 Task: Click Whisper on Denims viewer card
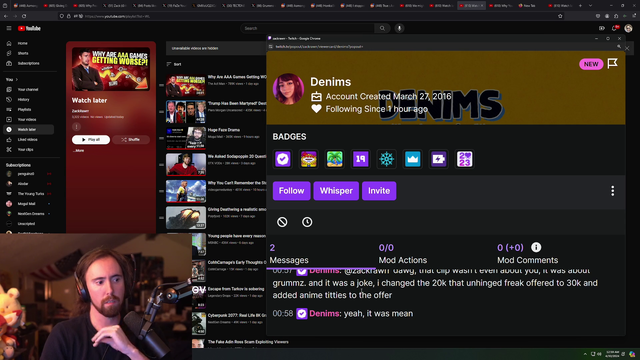336,191
